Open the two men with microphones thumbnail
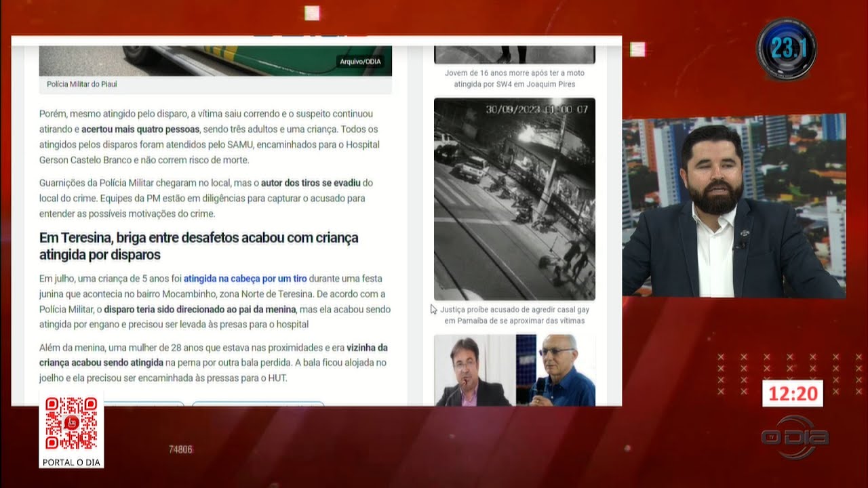The image size is (868, 488). click(x=515, y=370)
